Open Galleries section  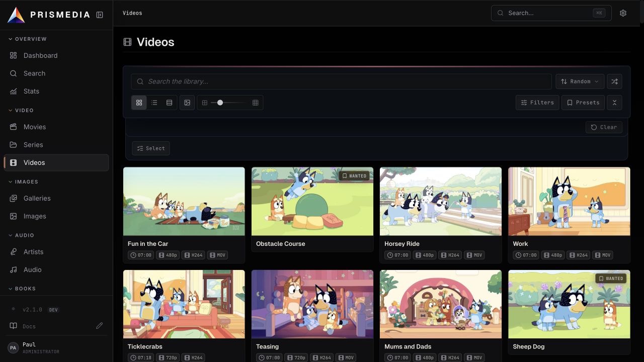[x=56, y=198]
